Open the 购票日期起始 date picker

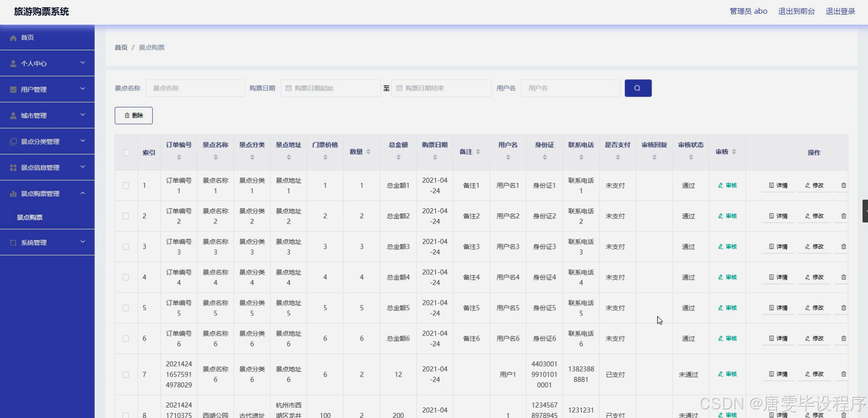[x=331, y=88]
